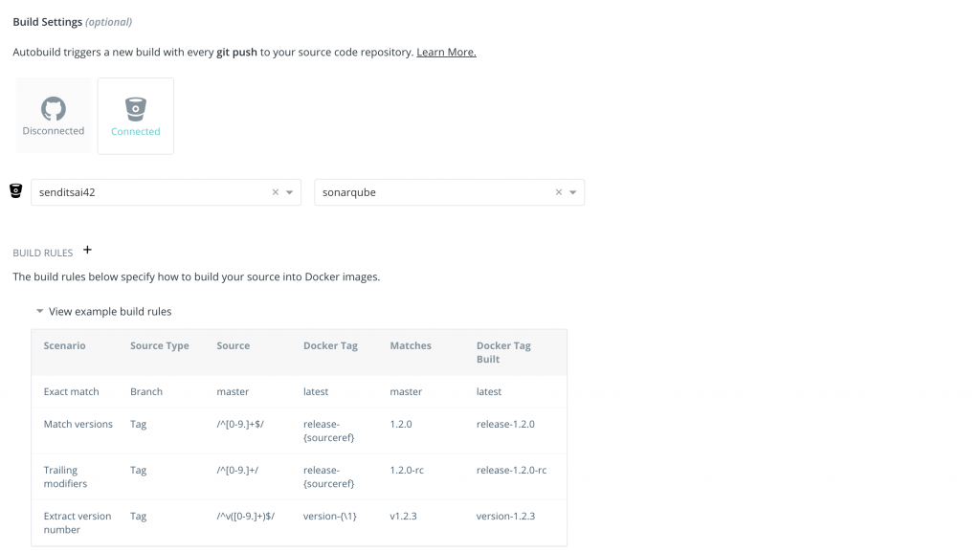Image resolution: width=980 pixels, height=552 pixels.
Task: Open the senditsai42 organization dropdown arrow
Action: click(290, 192)
